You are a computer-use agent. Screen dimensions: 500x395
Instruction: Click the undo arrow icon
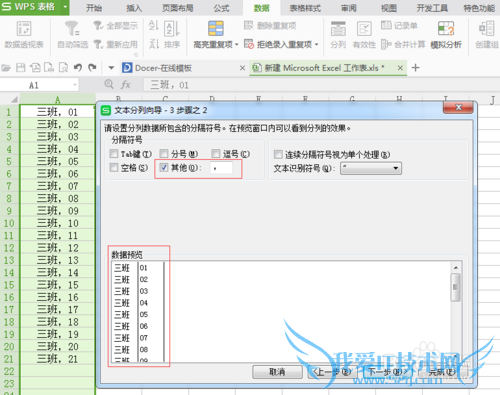tap(78, 68)
